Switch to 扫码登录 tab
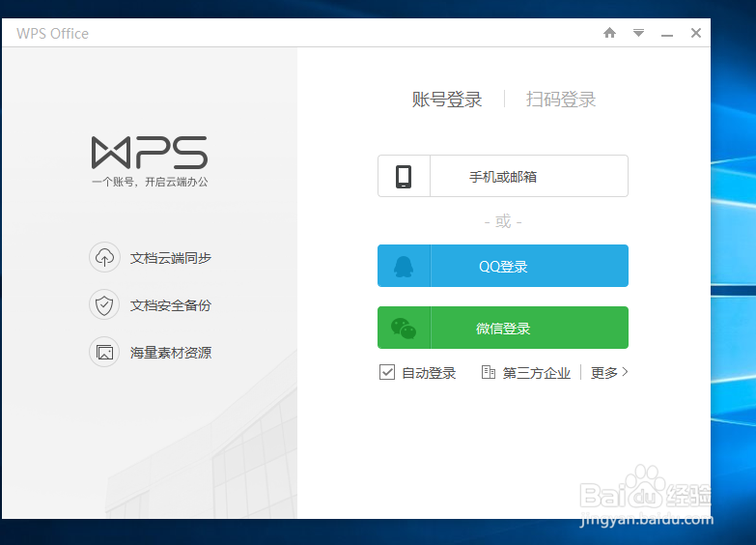The width and height of the screenshot is (756, 545). (561, 100)
